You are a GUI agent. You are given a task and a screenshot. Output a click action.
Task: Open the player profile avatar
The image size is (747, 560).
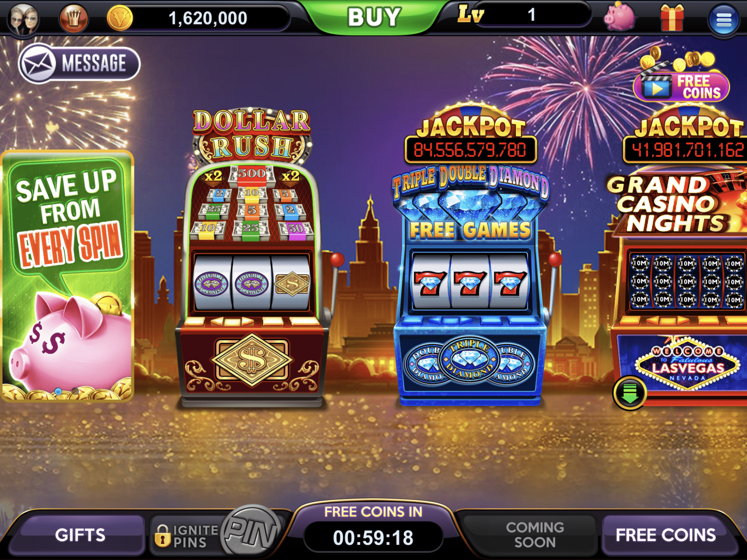(x=23, y=19)
